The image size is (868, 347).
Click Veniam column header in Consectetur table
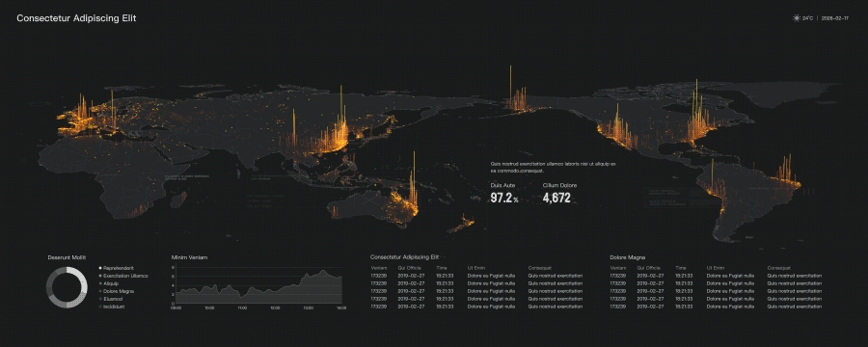point(378,268)
